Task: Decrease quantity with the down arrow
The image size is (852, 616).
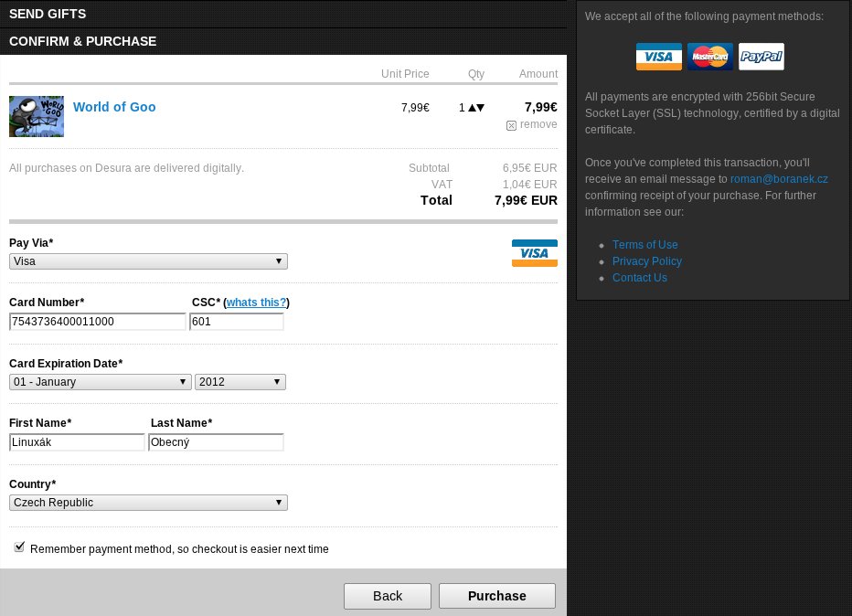Action: (481, 108)
